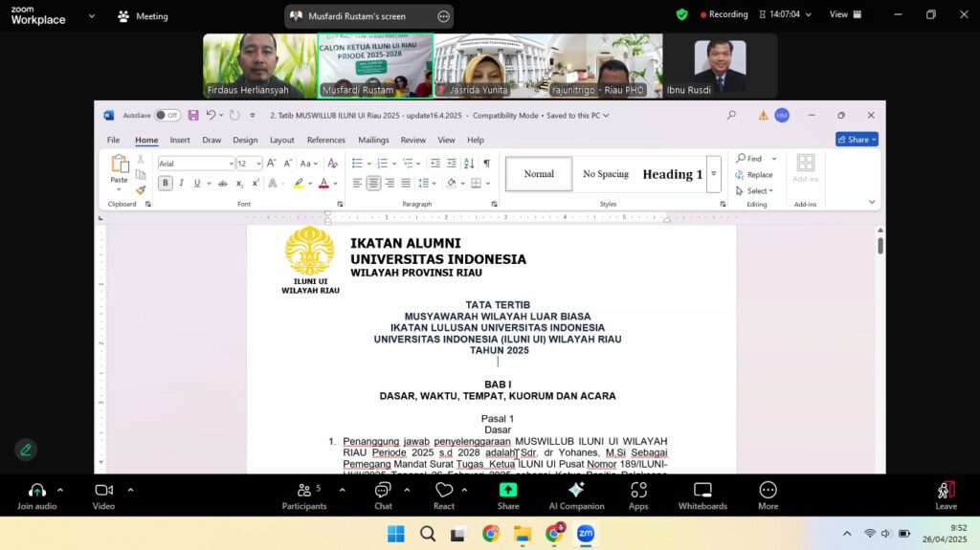Click Clear All Formatting icon

point(332,164)
